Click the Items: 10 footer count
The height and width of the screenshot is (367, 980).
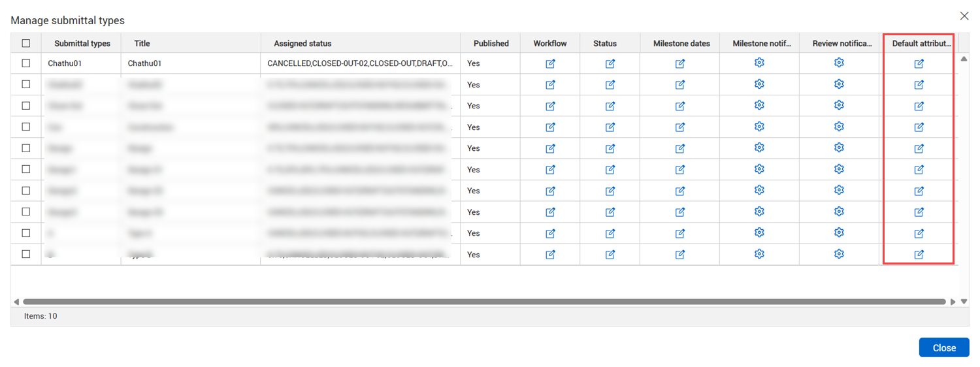pyautogui.click(x=41, y=316)
